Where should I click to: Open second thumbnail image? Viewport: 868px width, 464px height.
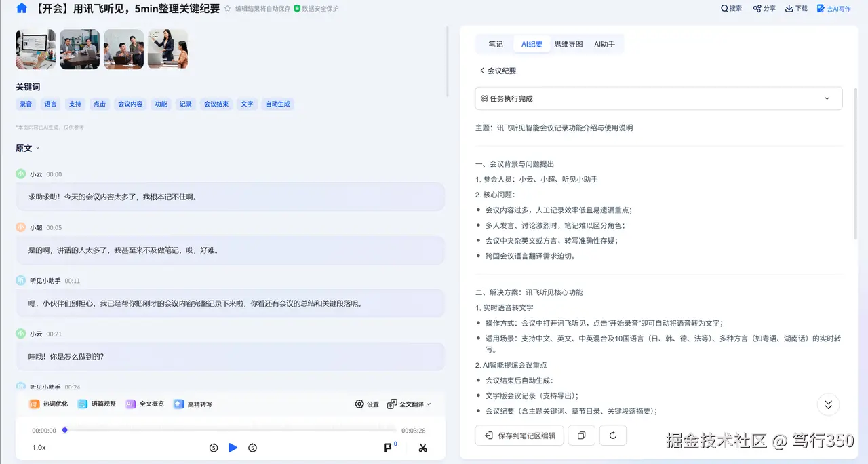(80, 49)
